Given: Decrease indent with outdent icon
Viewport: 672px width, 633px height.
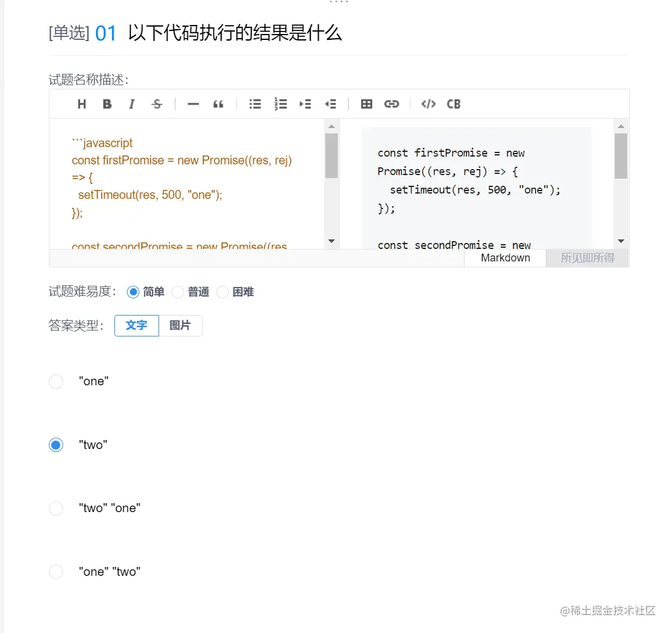Looking at the screenshot, I should (x=331, y=104).
